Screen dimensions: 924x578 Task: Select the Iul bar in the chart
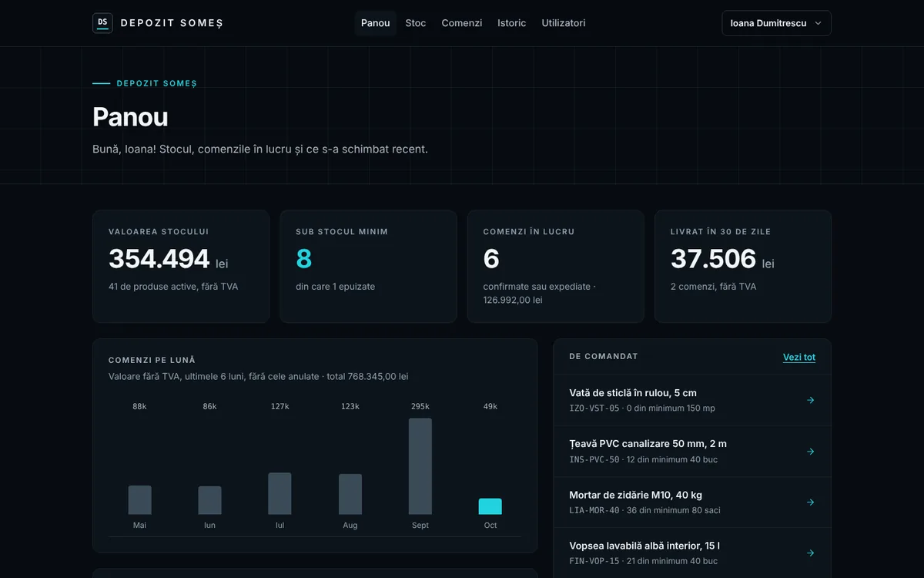tap(280, 494)
